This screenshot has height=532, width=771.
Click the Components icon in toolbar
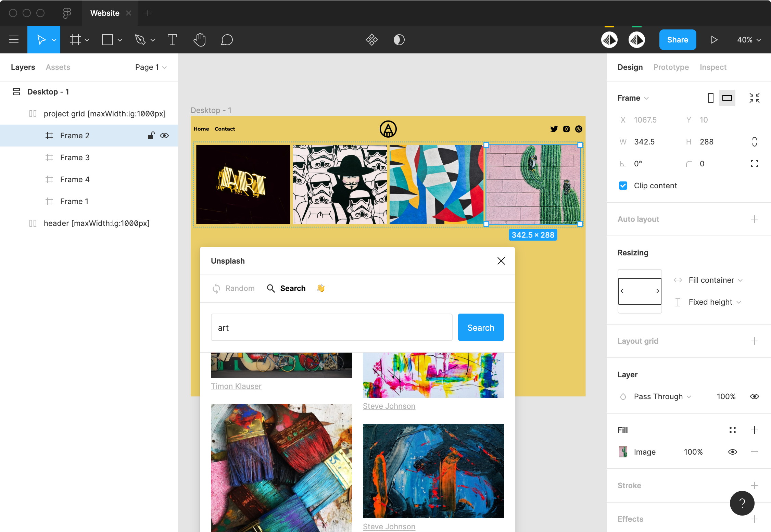pyautogui.click(x=372, y=40)
